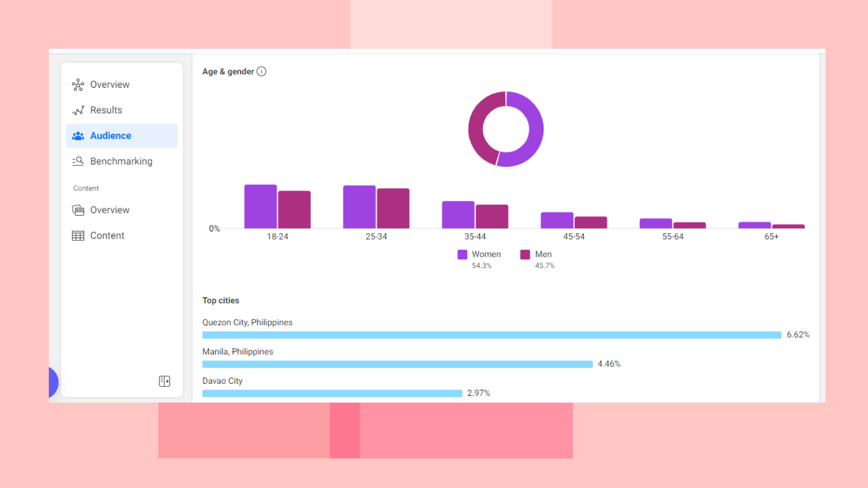Open the Overview item under Insights

coord(122,84)
